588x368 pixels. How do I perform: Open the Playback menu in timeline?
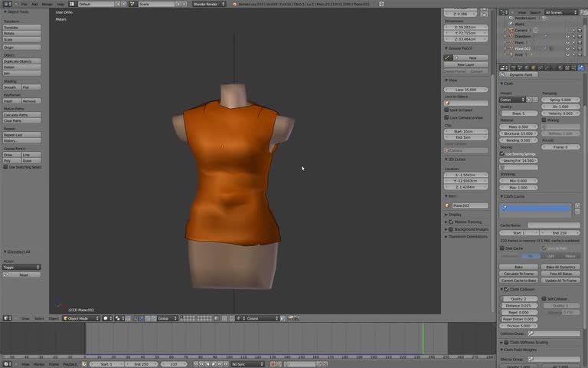70,364
